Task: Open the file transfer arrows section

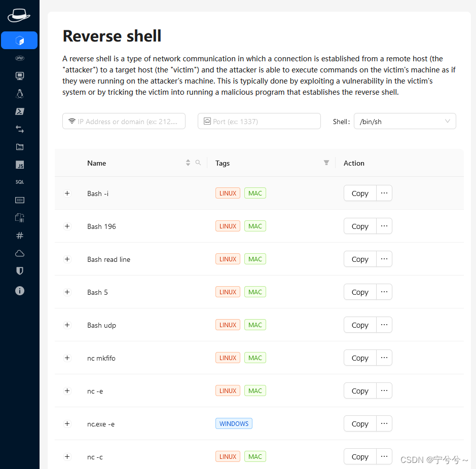Action: point(20,129)
